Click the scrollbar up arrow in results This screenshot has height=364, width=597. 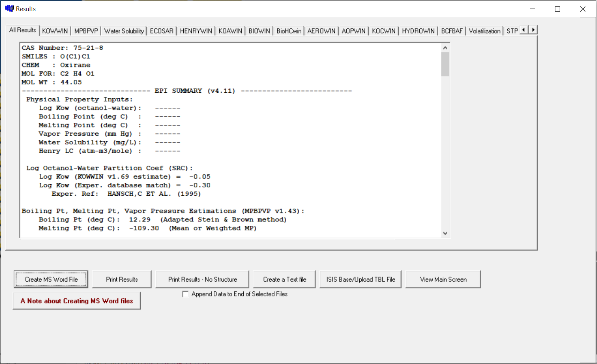[x=445, y=48]
